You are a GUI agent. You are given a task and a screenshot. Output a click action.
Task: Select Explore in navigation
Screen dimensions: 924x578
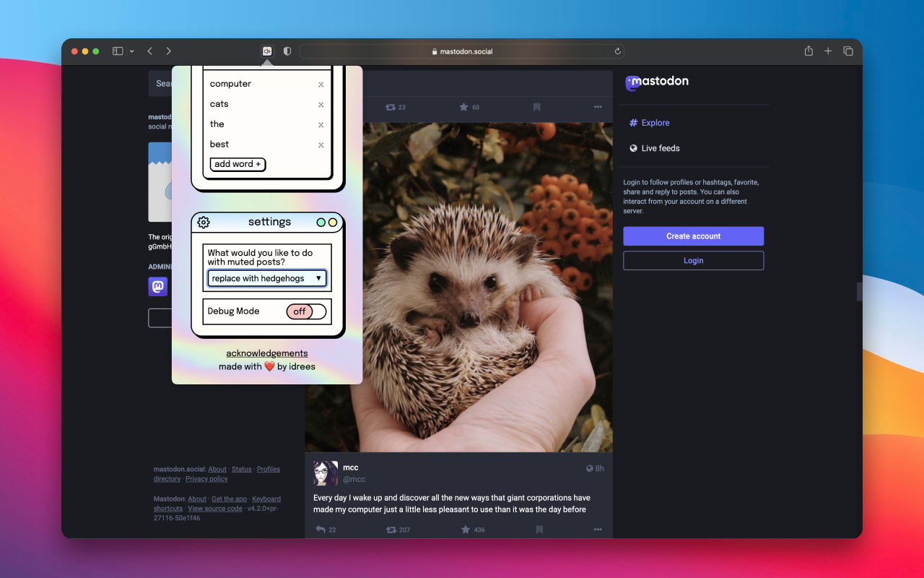pos(649,123)
